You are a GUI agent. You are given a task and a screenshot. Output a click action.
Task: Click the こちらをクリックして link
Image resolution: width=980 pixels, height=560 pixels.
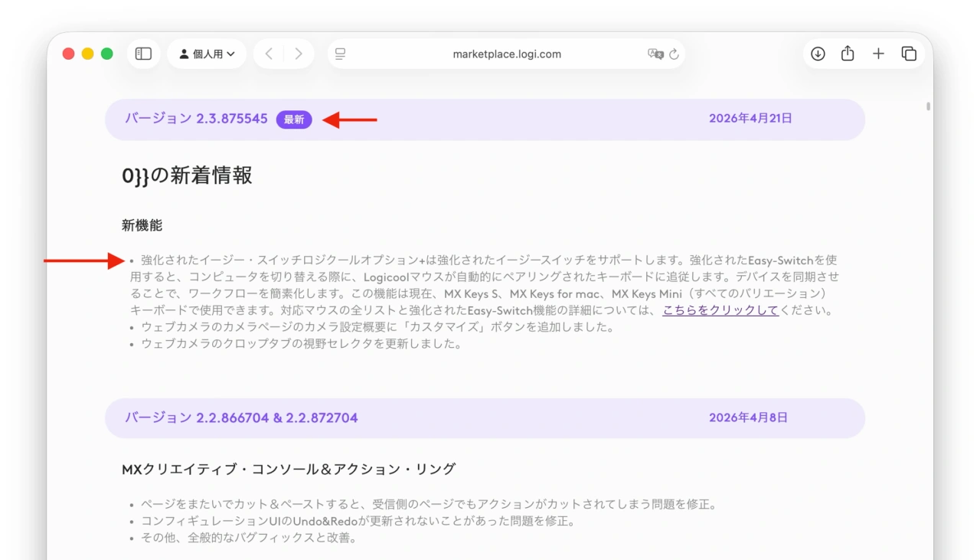720,310
